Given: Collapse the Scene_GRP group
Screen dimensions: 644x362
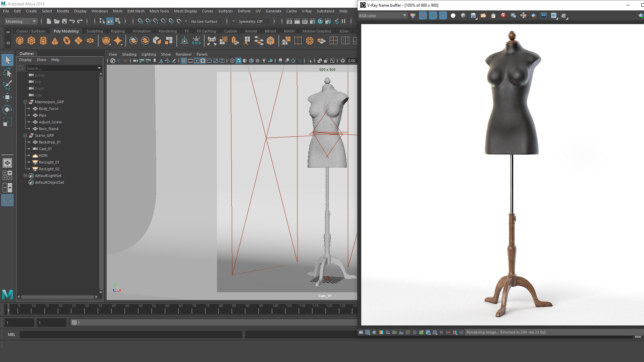Looking at the screenshot, I should tap(25, 135).
